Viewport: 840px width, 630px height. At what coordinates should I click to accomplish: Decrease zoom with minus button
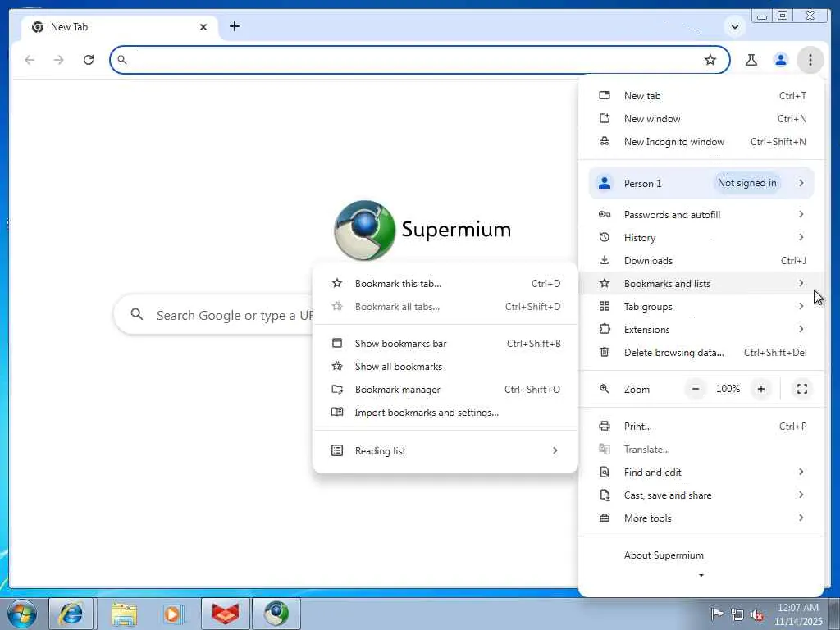coord(696,390)
